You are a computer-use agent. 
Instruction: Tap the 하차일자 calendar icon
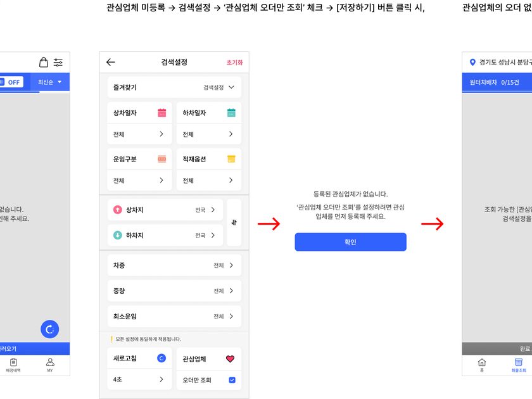pyautogui.click(x=231, y=113)
